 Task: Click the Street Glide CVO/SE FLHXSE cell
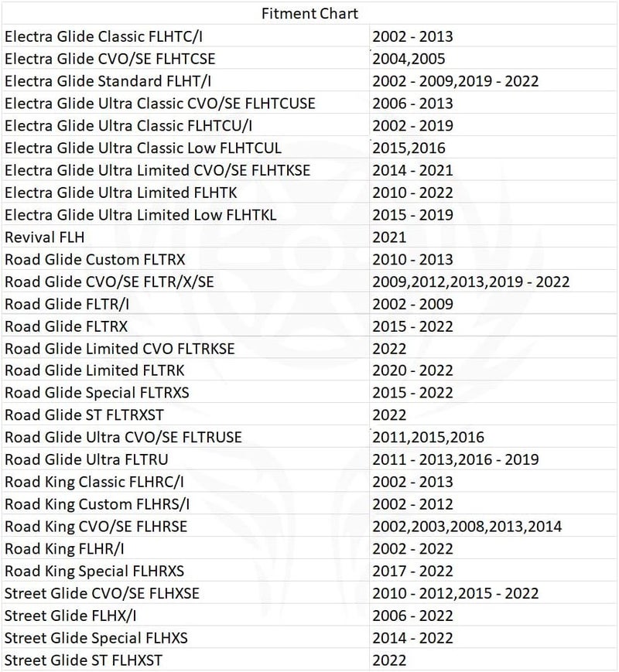186,592
